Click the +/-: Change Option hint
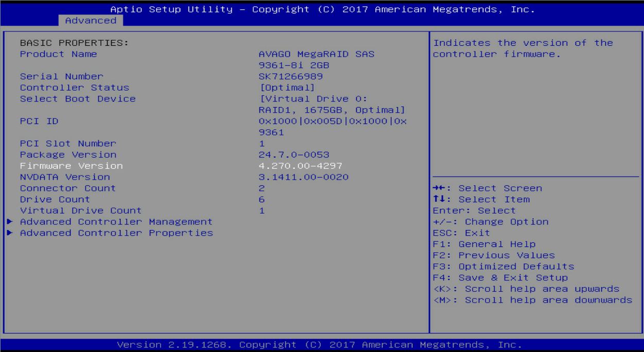Screen dimensions: 644x352 pos(491,222)
